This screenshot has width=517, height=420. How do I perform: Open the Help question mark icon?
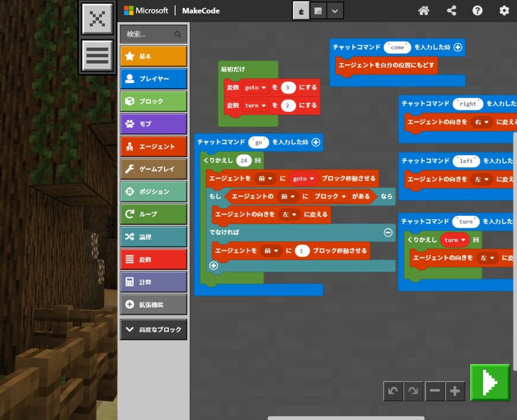[x=477, y=10]
